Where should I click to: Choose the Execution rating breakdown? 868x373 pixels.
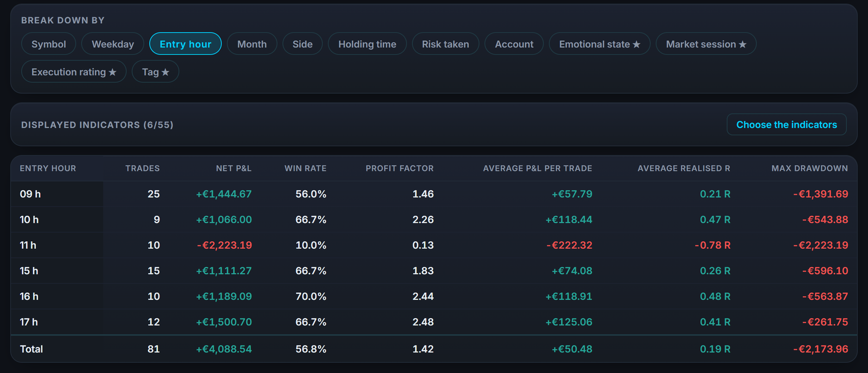[x=74, y=72]
